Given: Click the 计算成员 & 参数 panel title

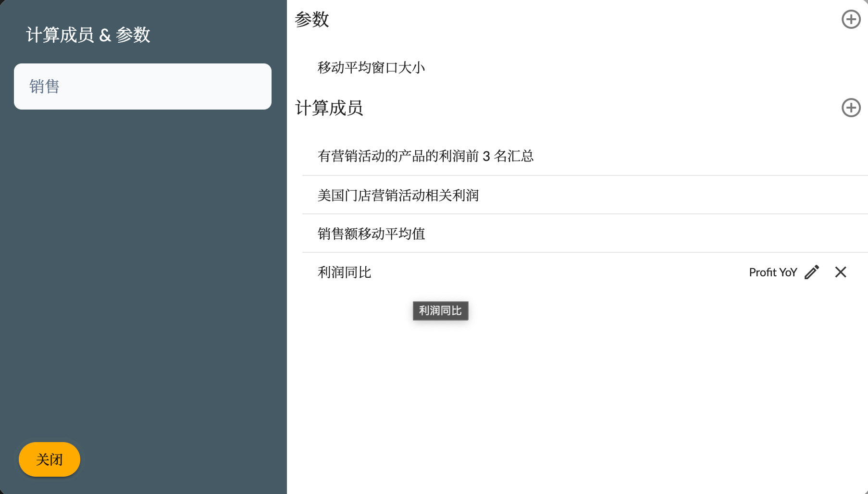Looking at the screenshot, I should [88, 35].
